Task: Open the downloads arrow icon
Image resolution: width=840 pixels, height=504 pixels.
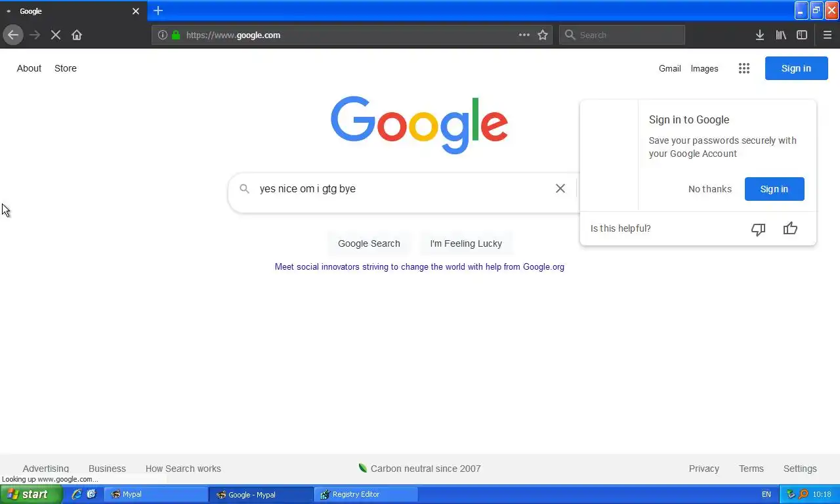Action: tap(760, 35)
